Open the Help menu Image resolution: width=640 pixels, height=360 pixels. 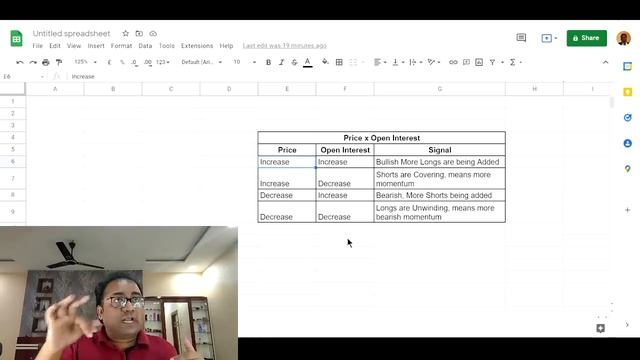(x=226, y=46)
